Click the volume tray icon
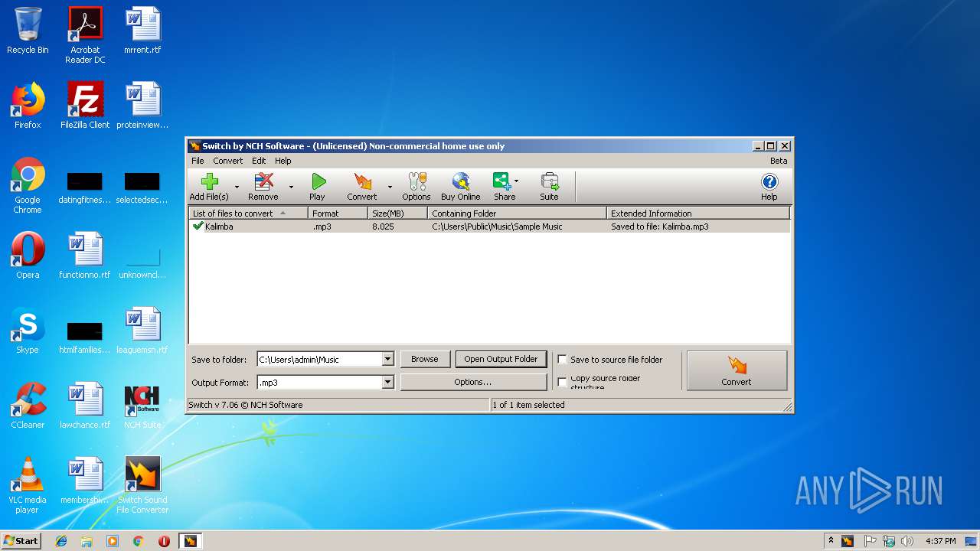This screenshot has height=551, width=980. coord(907,541)
